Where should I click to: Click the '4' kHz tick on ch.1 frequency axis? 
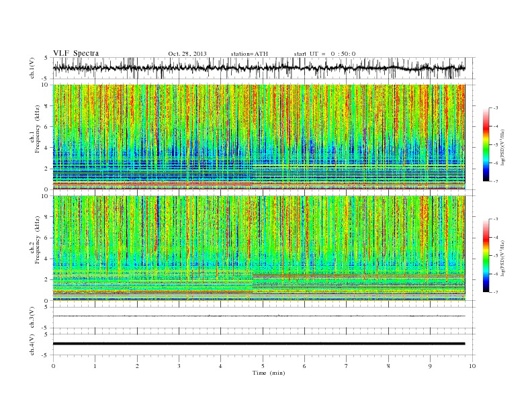click(47, 148)
